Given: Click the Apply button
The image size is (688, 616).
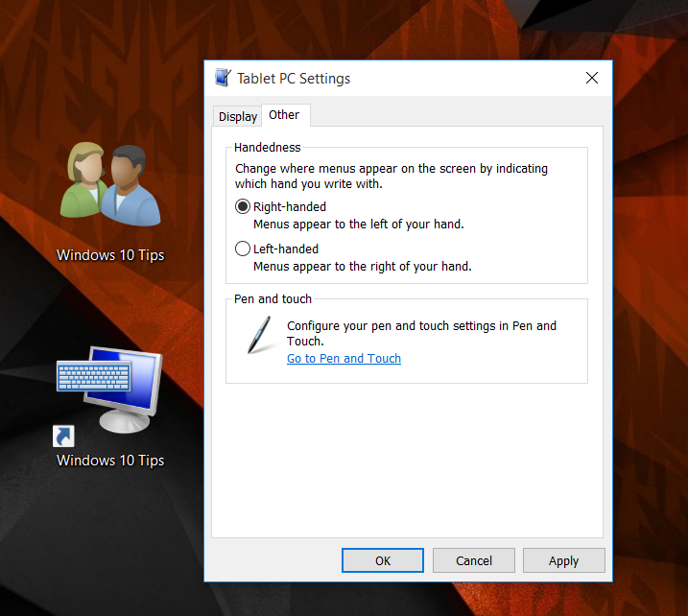Looking at the screenshot, I should (x=563, y=560).
